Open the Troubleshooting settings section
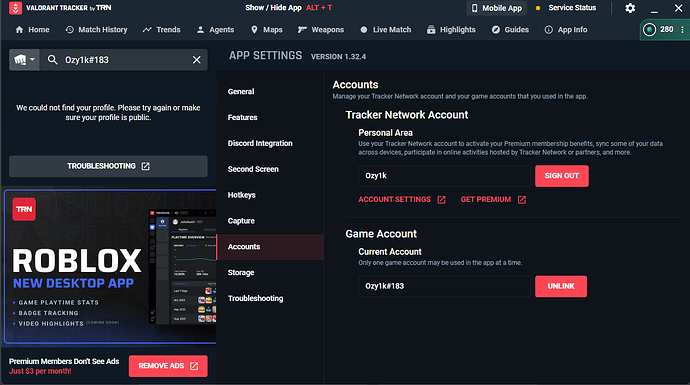 pyautogui.click(x=270, y=298)
